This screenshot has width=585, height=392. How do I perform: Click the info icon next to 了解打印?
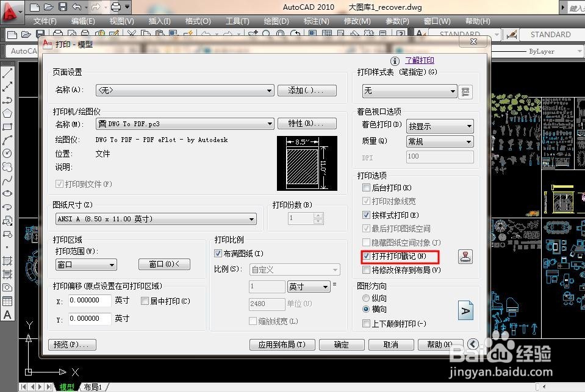tap(395, 61)
